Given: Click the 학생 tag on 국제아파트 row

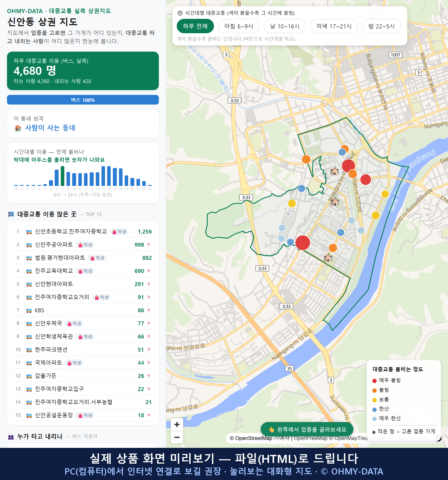Looking at the screenshot, I should (74, 363).
